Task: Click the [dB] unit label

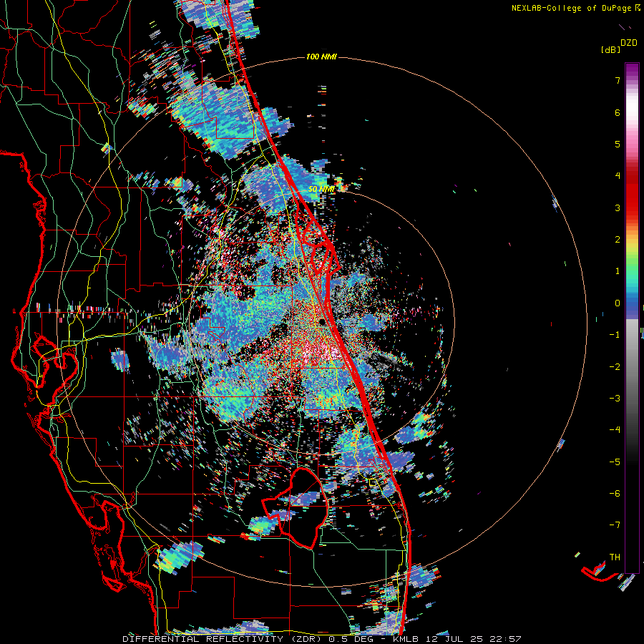Action: pos(610,50)
